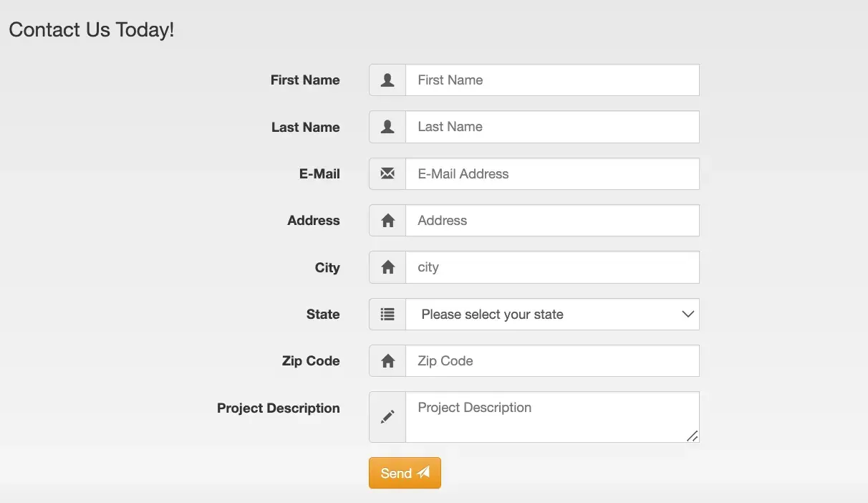Click the house icon beside Zip Code

[387, 361]
